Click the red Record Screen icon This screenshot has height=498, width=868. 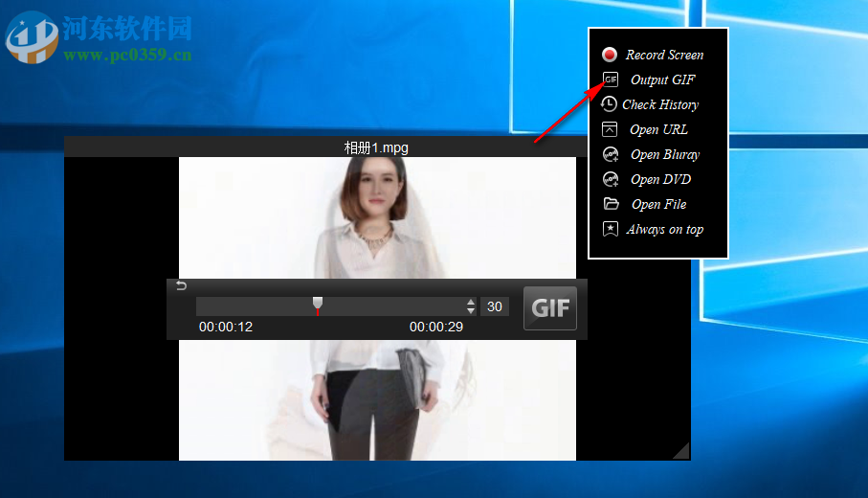[x=610, y=55]
